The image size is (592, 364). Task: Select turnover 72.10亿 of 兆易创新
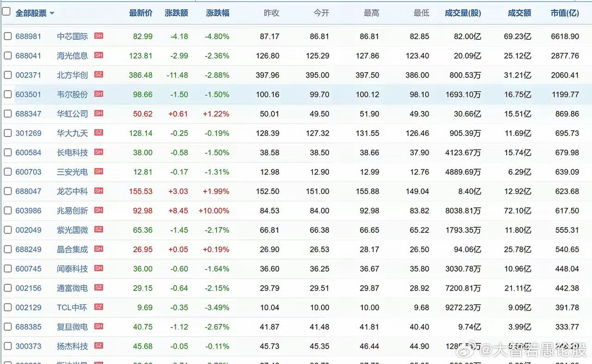pyautogui.click(x=518, y=211)
